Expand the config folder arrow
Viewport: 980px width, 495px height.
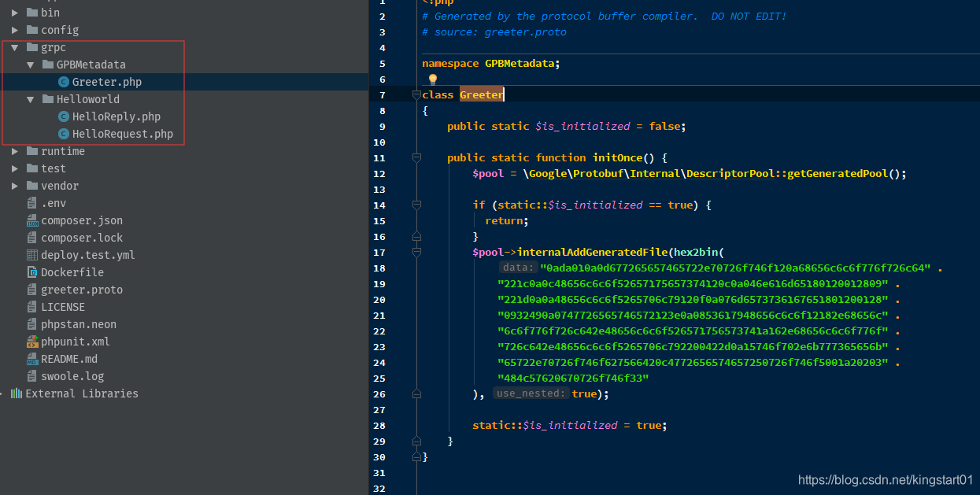click(x=15, y=30)
